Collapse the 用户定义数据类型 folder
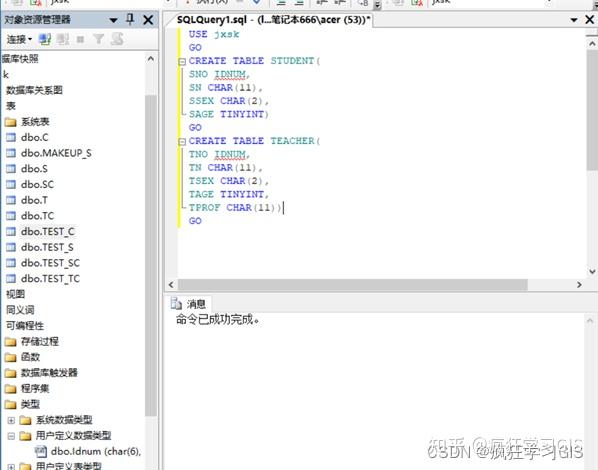This screenshot has height=470, width=598. point(11,436)
